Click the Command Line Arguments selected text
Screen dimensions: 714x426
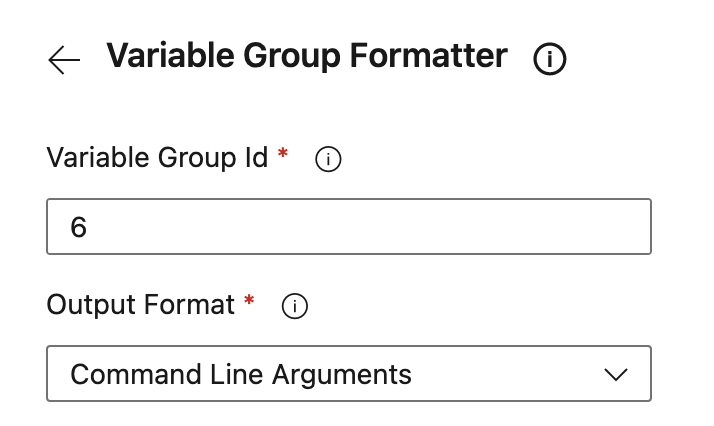tap(241, 374)
